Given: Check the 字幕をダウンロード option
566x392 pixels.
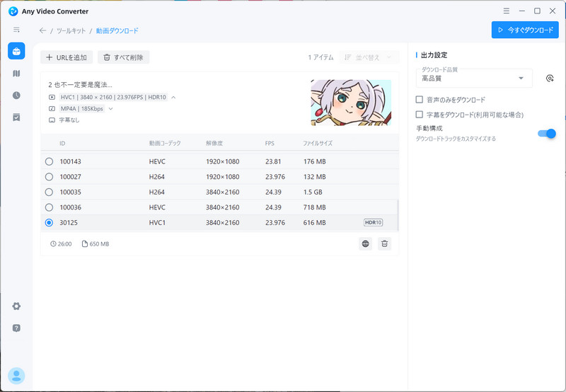Looking at the screenshot, I should tap(420, 114).
